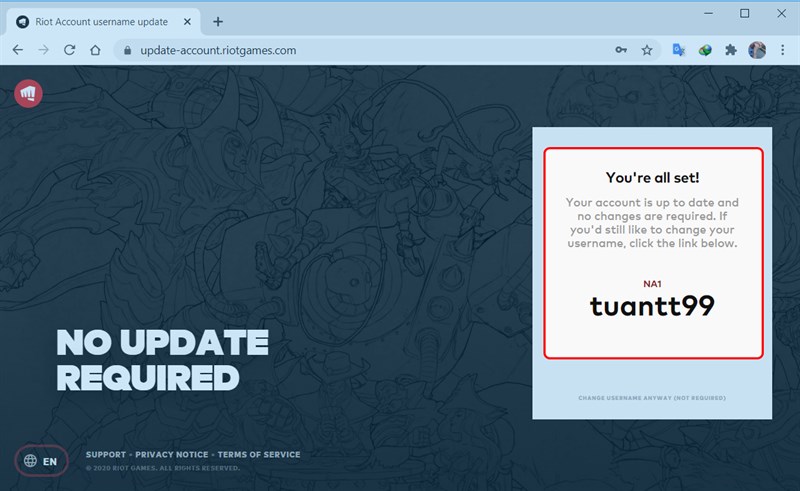The image size is (800, 491).
Task: Open the Terms of Service link
Action: (x=259, y=454)
